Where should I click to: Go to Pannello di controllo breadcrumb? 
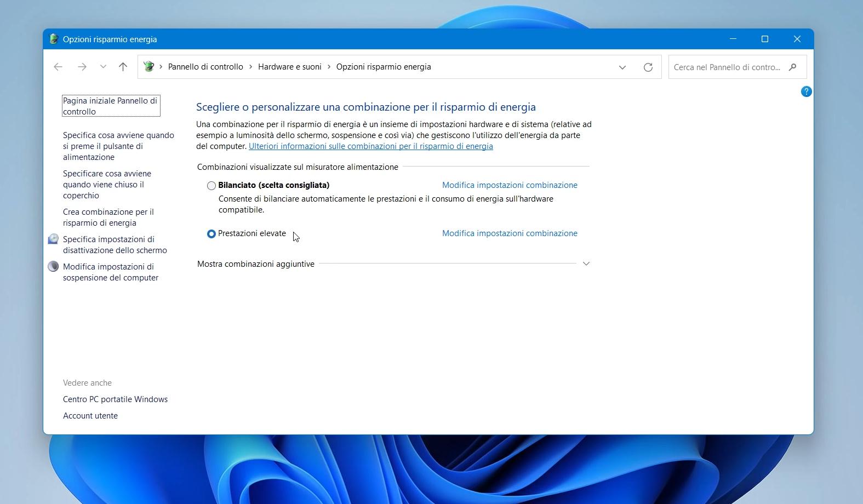click(205, 67)
